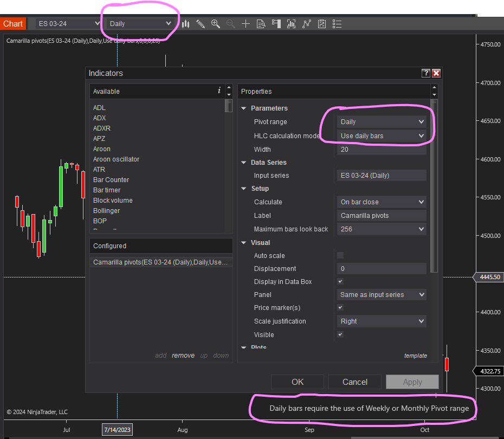Select configured Camarilla pivots indicator row
This screenshot has width=504, height=439.
161,262
